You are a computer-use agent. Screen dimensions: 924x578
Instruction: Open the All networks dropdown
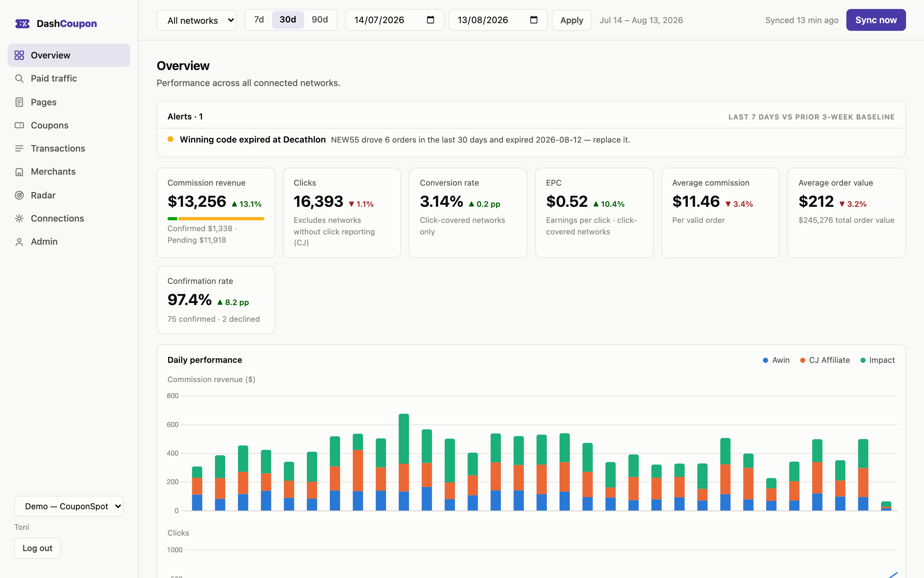coord(197,20)
